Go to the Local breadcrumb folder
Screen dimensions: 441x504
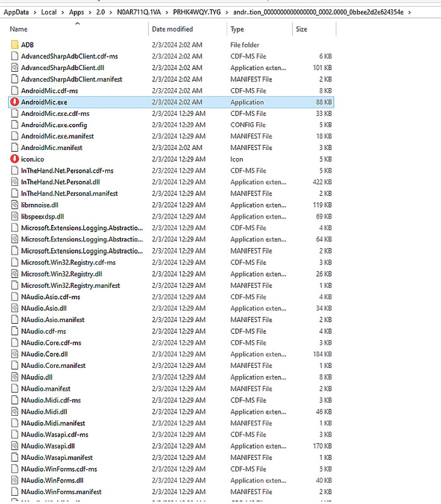pyautogui.click(x=49, y=12)
